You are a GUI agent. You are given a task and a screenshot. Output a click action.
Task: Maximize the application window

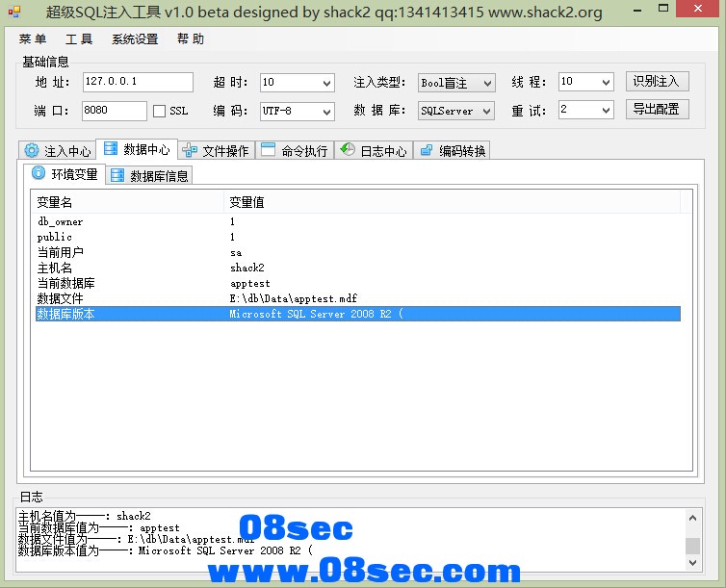pos(663,9)
